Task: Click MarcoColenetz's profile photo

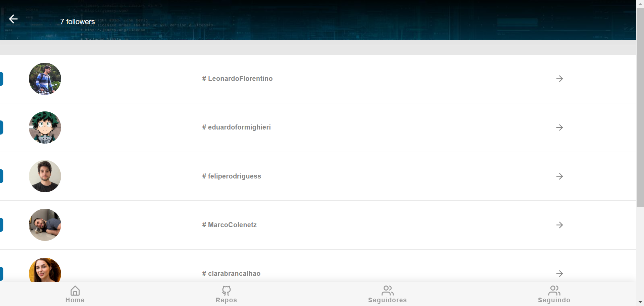Action: pos(45,225)
